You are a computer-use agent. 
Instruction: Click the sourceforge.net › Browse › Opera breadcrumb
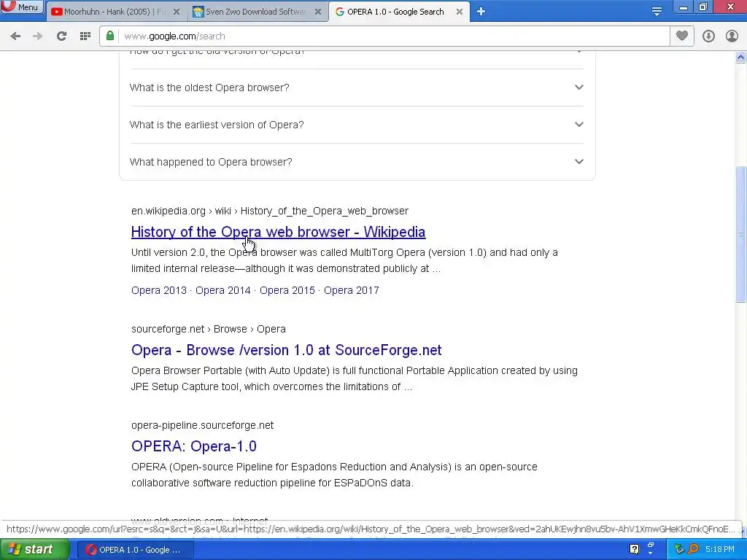tap(208, 329)
